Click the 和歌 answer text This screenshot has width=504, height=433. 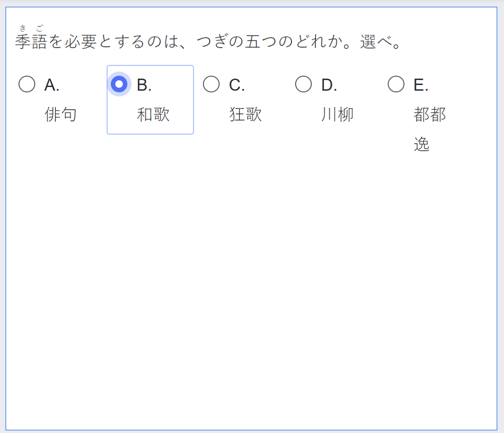tap(153, 114)
